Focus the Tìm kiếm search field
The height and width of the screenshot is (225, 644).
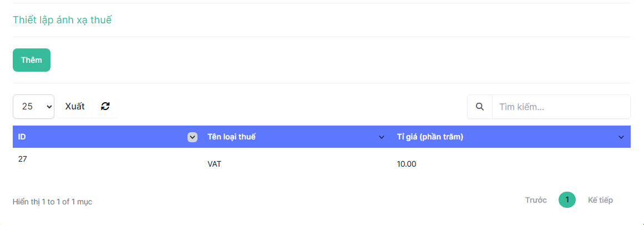click(560, 107)
